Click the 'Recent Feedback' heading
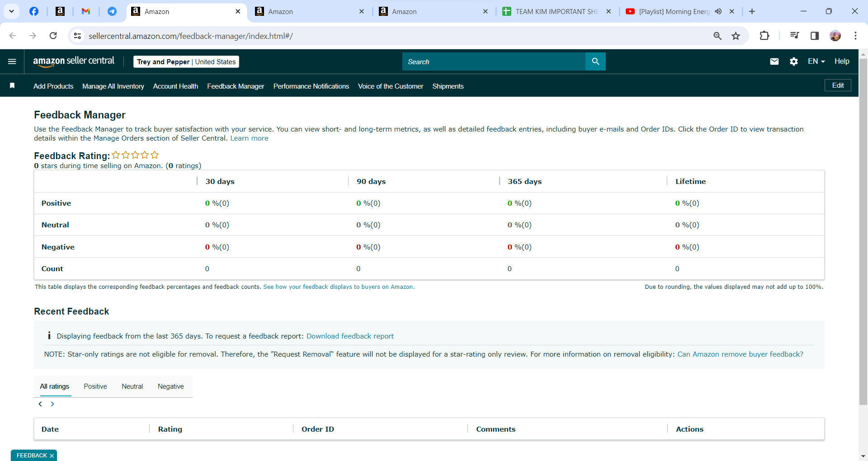The width and height of the screenshot is (868, 461). click(71, 311)
